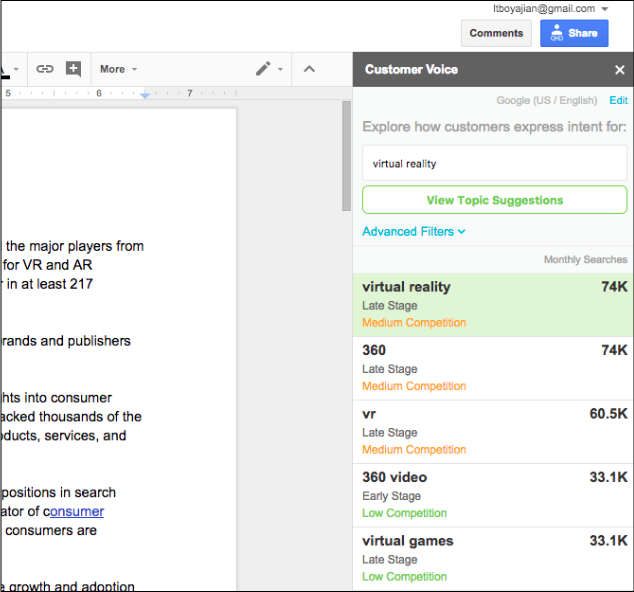Screen dimensions: 634x592
Task: Insert a link using the link icon
Action: click(44, 69)
